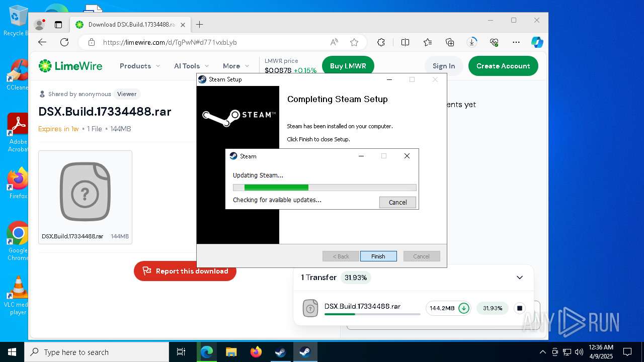
Task: Click the 31.93% transfer total badge
Action: pyautogui.click(x=356, y=278)
